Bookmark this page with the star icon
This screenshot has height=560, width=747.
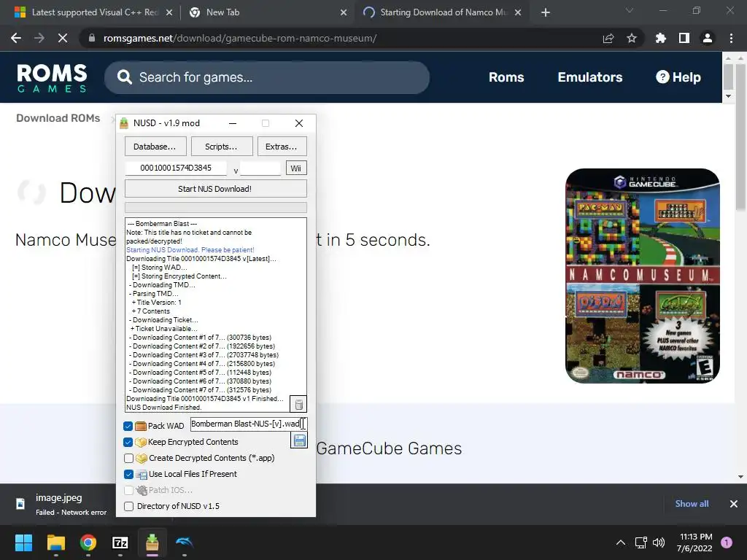pyautogui.click(x=632, y=38)
